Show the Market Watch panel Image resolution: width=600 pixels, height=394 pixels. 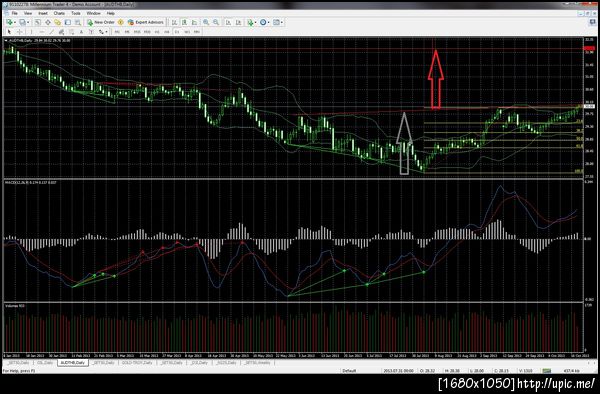point(38,22)
